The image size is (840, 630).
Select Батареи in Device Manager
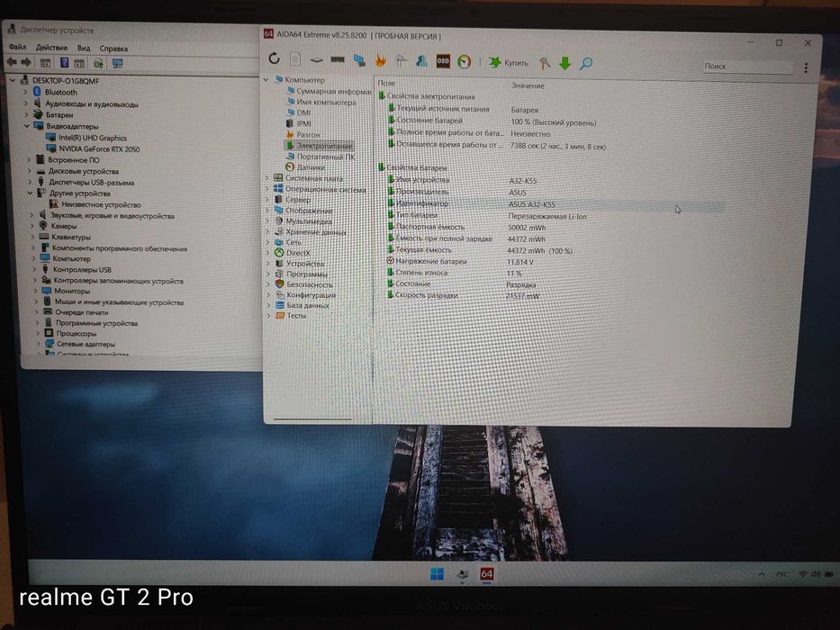click(54, 114)
